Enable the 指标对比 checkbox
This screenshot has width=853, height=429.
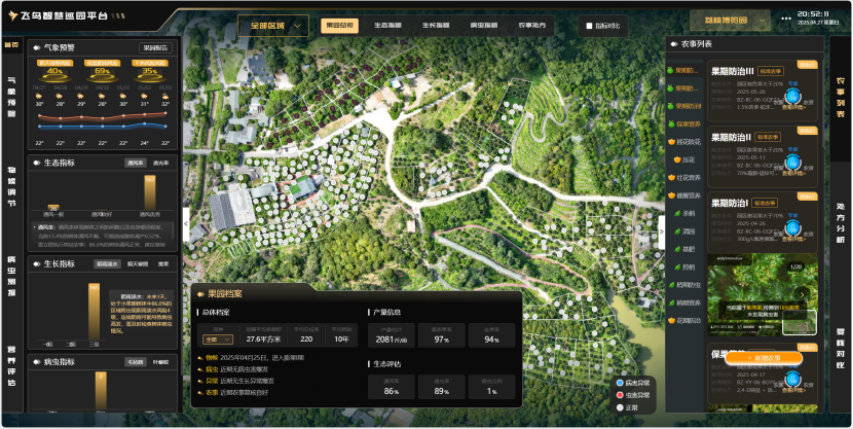click(588, 25)
